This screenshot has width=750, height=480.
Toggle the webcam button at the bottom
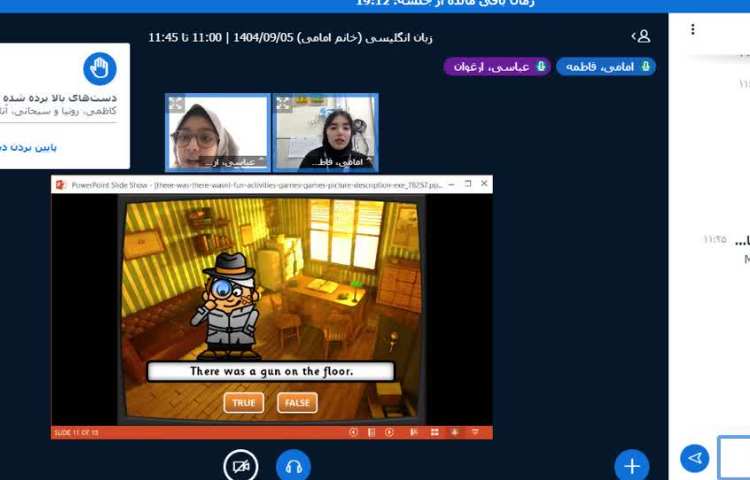click(x=241, y=466)
